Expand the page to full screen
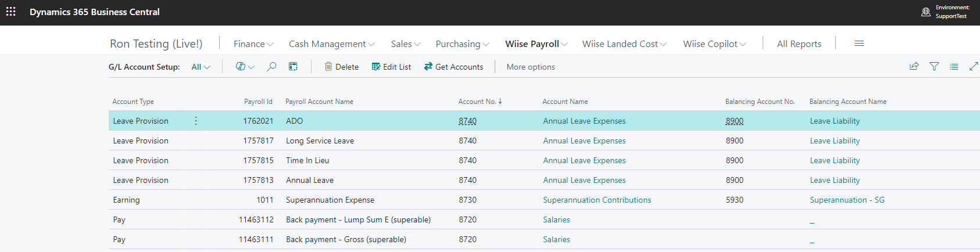980x252 pixels. click(x=974, y=67)
